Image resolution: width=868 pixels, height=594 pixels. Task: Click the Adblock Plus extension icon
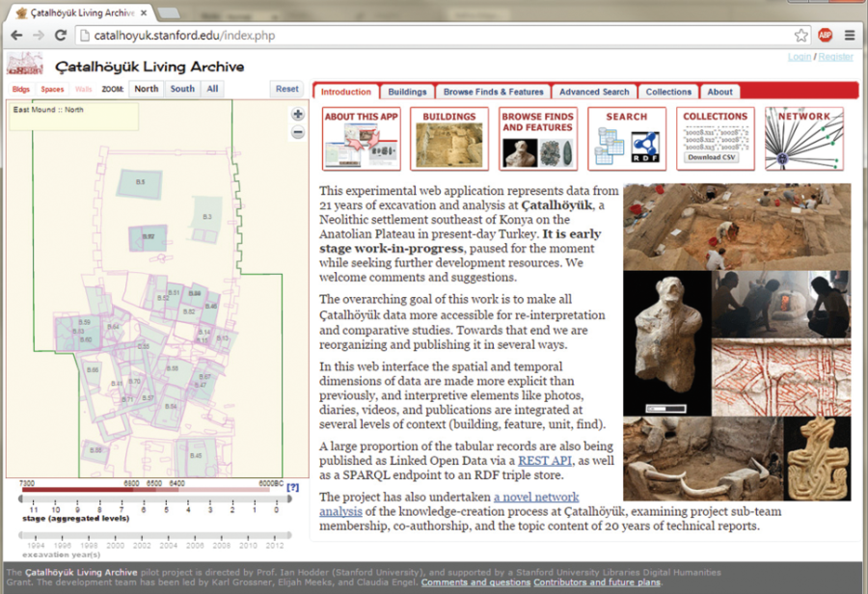click(825, 35)
